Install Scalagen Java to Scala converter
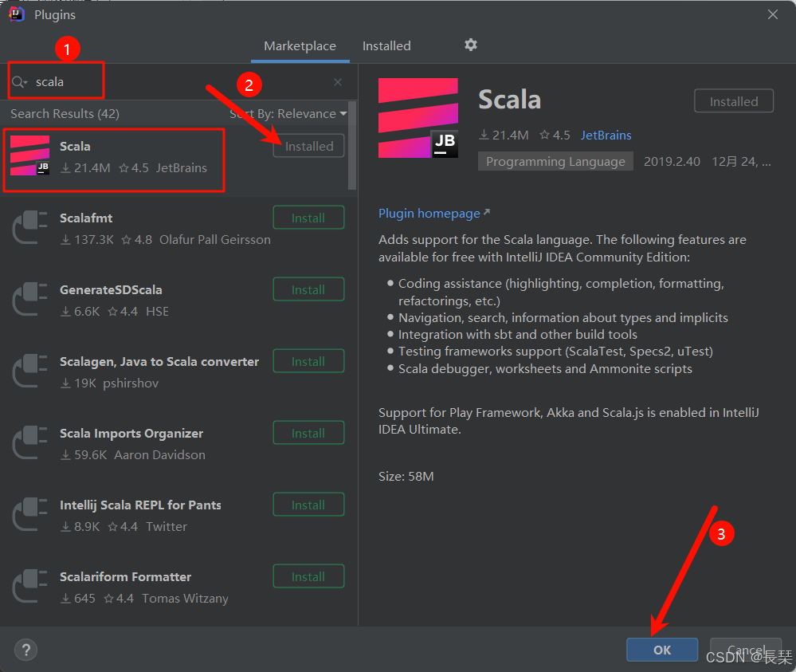 coord(308,361)
